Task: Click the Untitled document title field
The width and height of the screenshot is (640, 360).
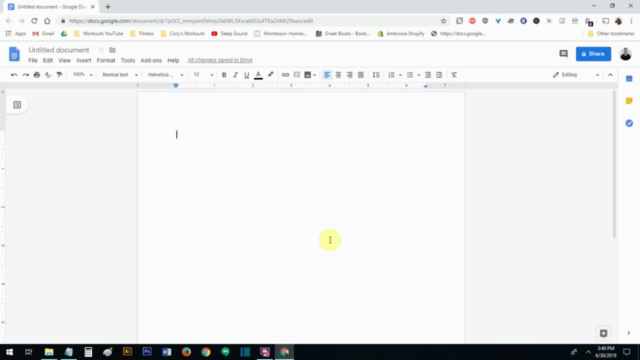Action: (x=59, y=50)
